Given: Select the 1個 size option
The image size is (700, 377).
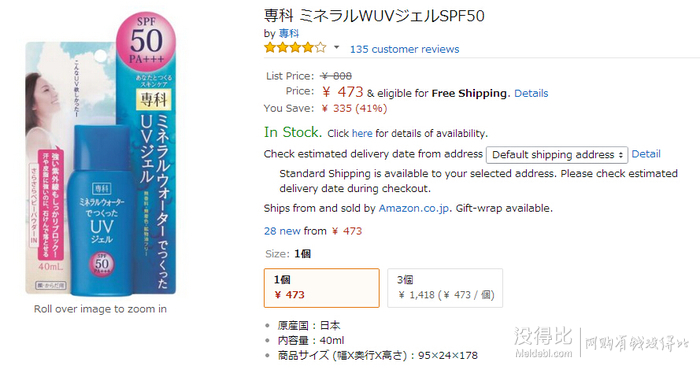Looking at the screenshot, I should (321, 288).
